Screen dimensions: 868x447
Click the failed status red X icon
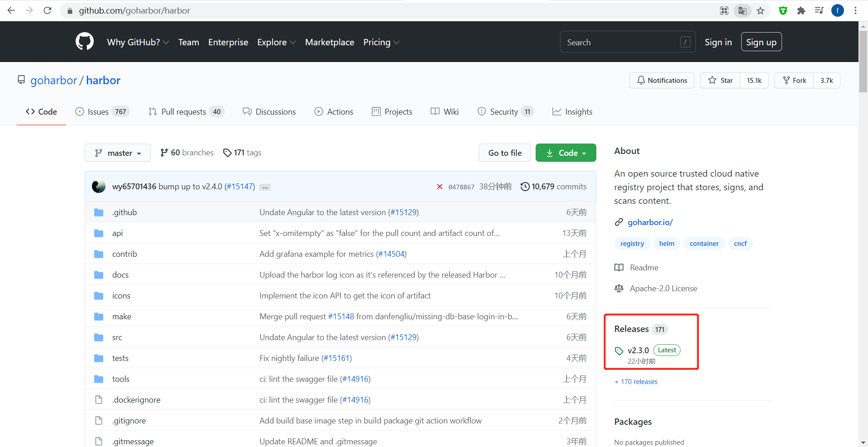tap(439, 187)
